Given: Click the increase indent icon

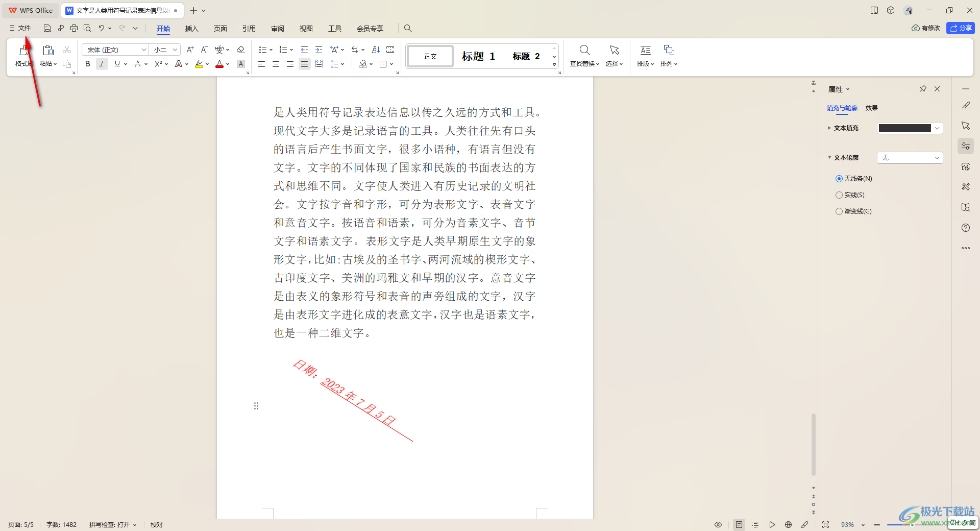Looking at the screenshot, I should 318,50.
